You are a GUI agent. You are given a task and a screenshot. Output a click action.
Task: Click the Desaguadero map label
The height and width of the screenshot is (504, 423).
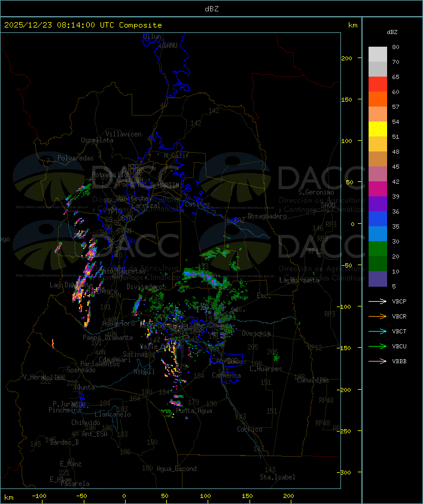(267, 216)
